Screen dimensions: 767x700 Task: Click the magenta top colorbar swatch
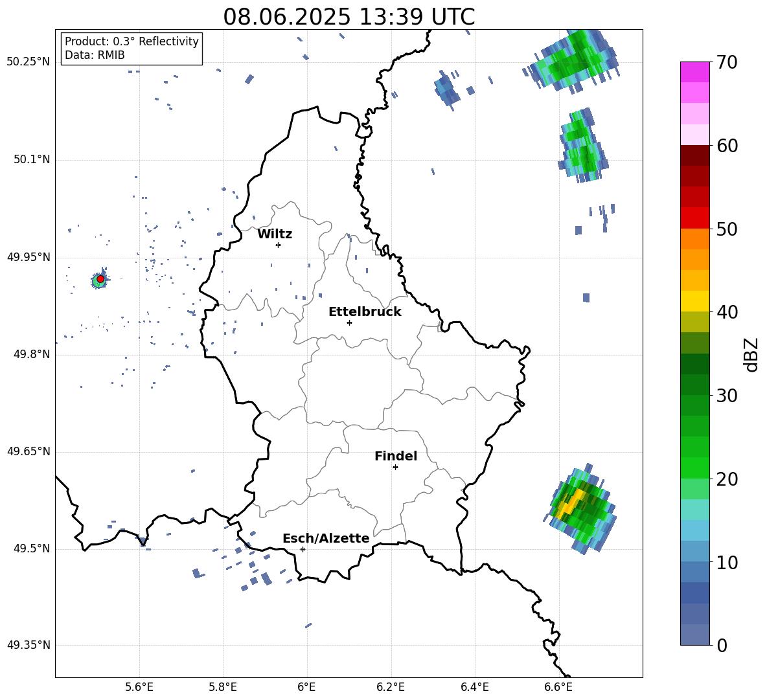pos(694,72)
